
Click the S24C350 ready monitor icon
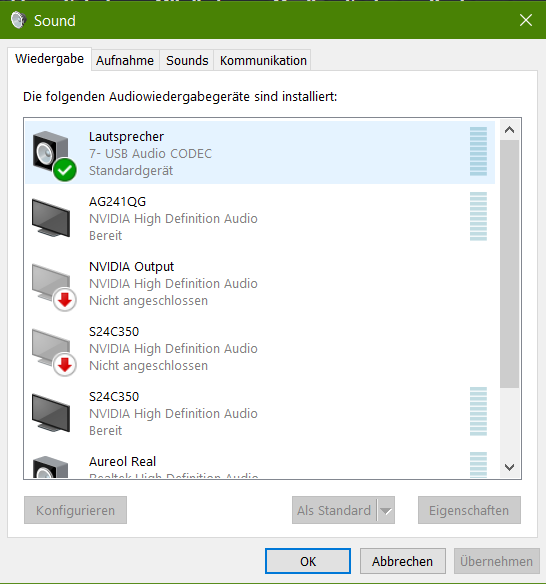51,413
